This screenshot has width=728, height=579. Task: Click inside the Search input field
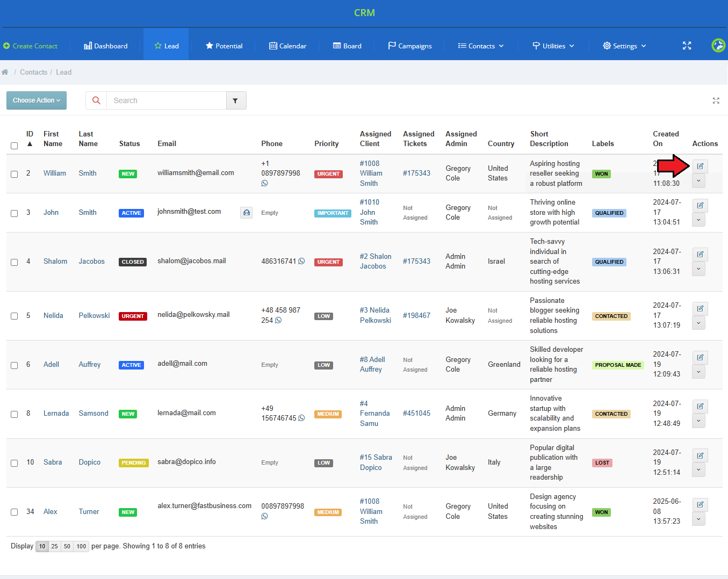coord(167,100)
